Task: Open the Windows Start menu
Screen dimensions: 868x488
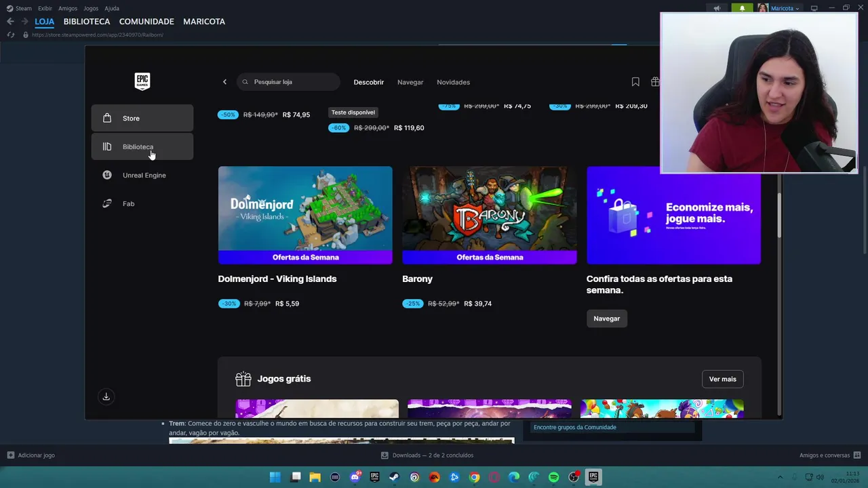Action: pyautogui.click(x=275, y=477)
